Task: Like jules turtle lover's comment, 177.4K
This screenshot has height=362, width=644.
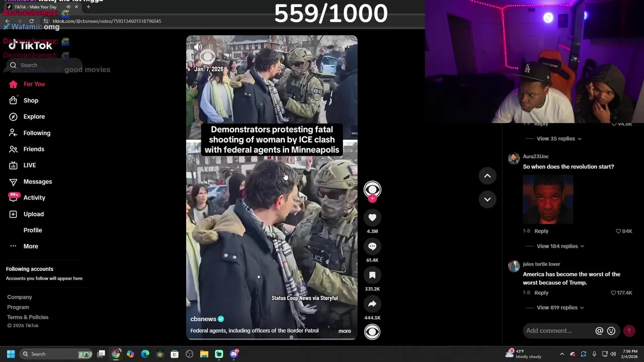Action: pos(613,293)
